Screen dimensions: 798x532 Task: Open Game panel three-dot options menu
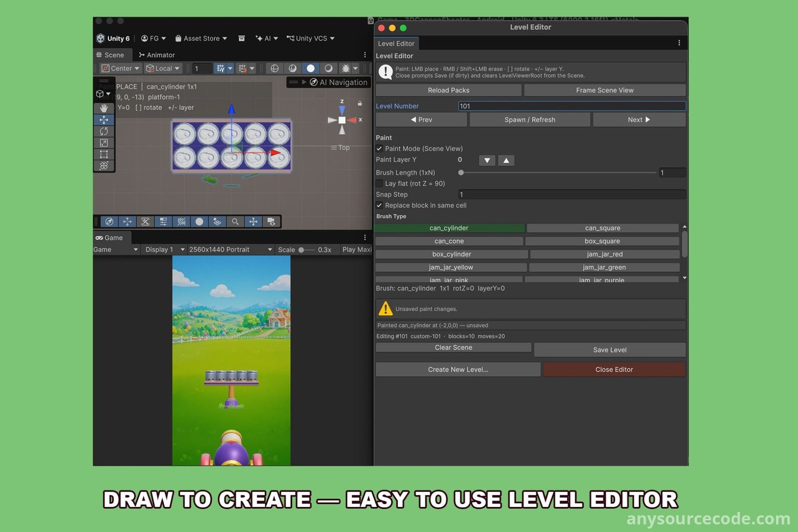(365, 238)
